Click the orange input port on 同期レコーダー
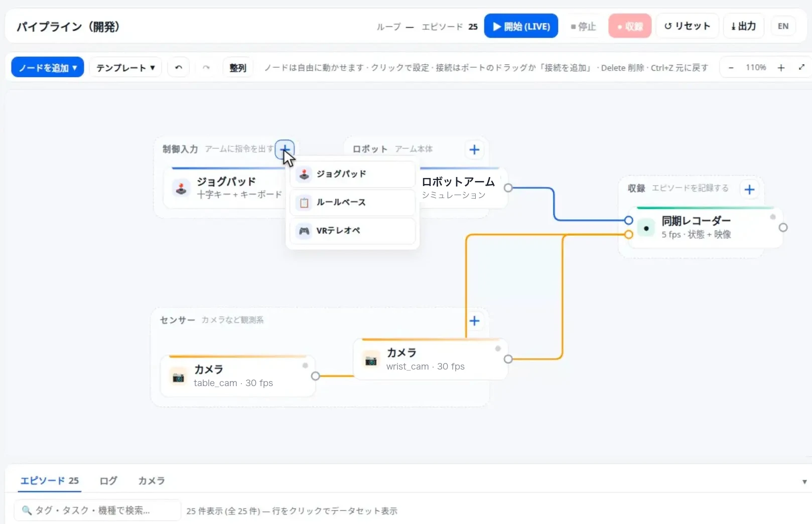The height and width of the screenshot is (524, 812). [628, 234]
